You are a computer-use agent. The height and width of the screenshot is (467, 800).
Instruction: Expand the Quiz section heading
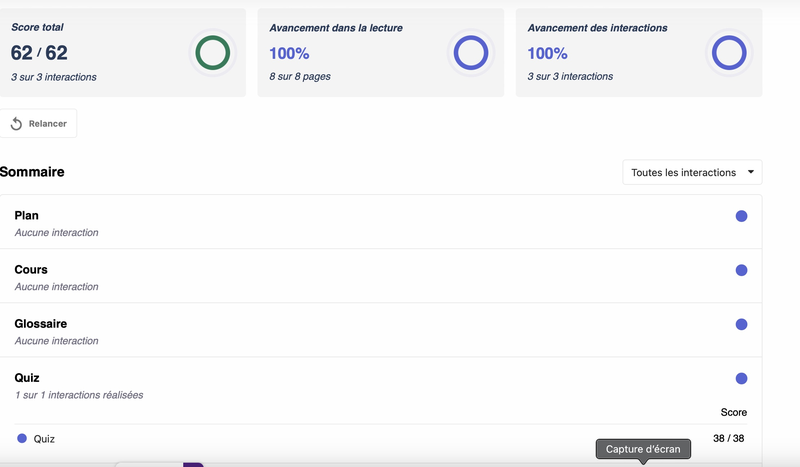point(27,378)
